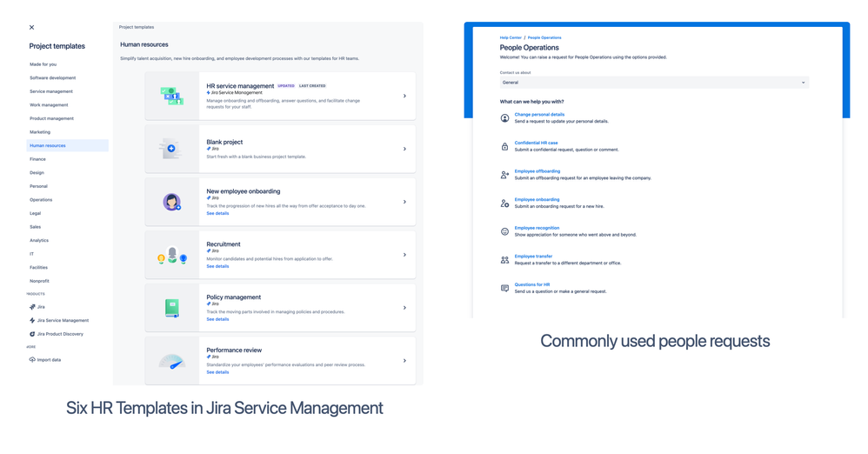This screenshot has width=868, height=454.
Task: Select Human resources in sidebar
Action: pyautogui.click(x=68, y=145)
